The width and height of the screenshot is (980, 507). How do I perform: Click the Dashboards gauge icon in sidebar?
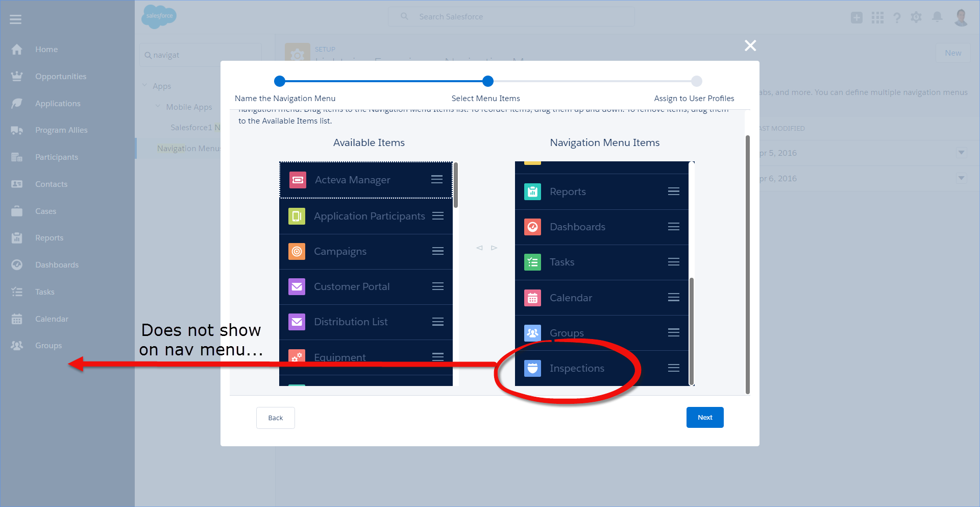[17, 265]
